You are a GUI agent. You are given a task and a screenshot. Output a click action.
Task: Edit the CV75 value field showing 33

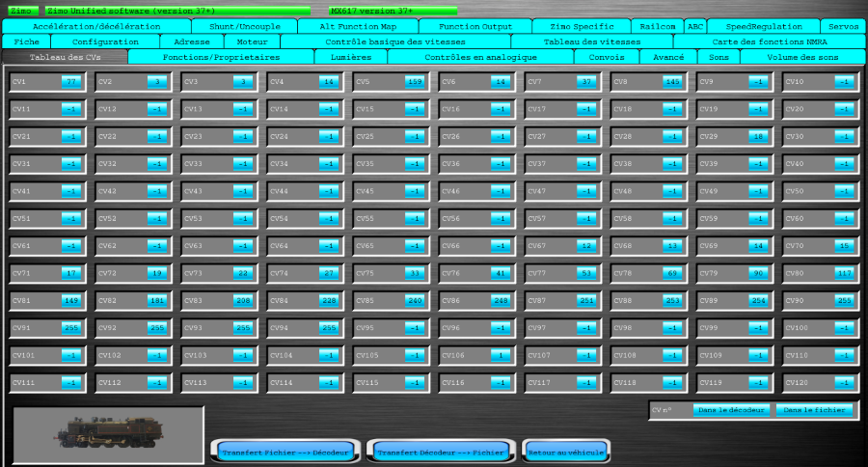coord(415,273)
